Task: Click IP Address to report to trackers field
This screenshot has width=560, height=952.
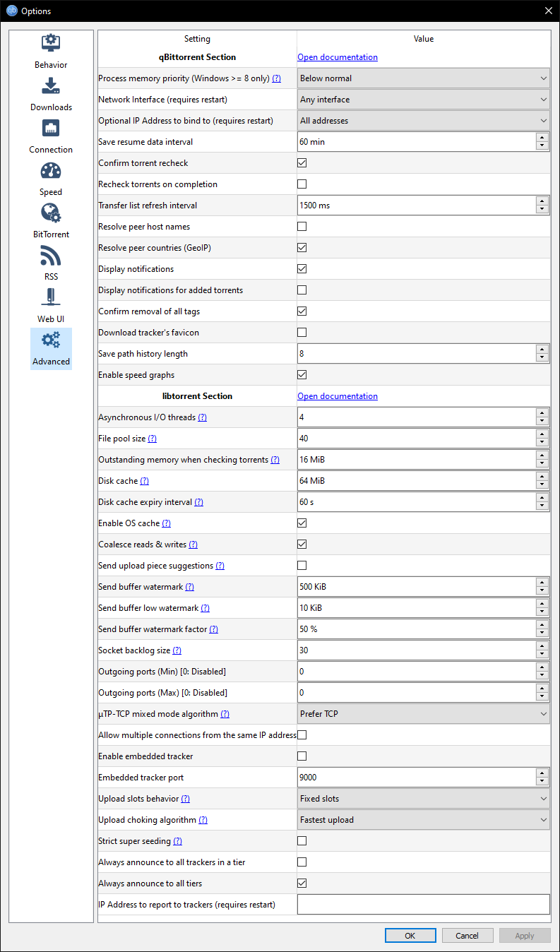Action: click(423, 905)
